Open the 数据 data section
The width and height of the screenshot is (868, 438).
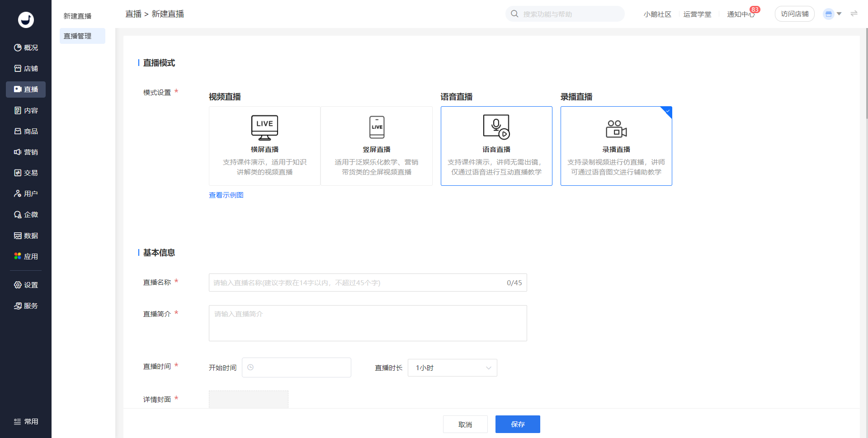pyautogui.click(x=26, y=235)
